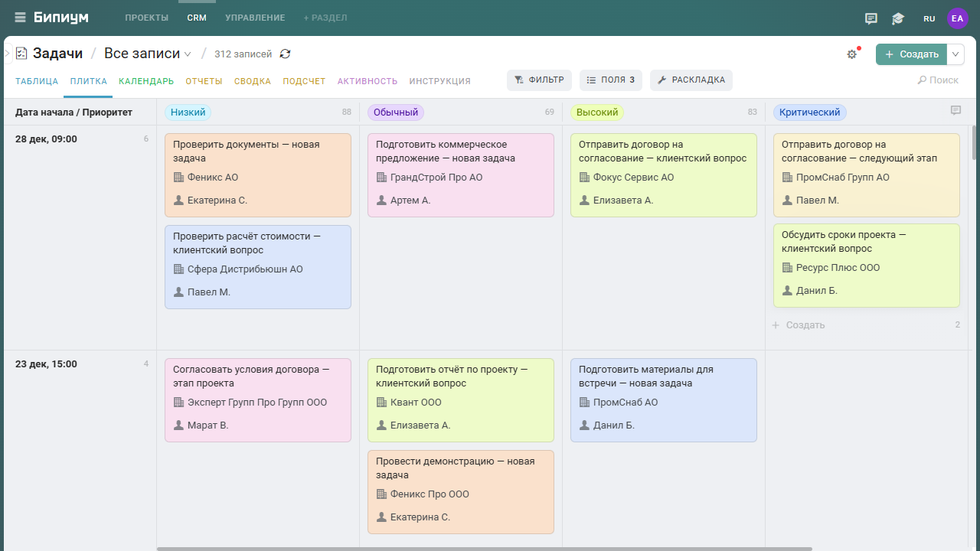Click person icon beside Артем А.
Screen dimensions: 980x551
[381, 201]
